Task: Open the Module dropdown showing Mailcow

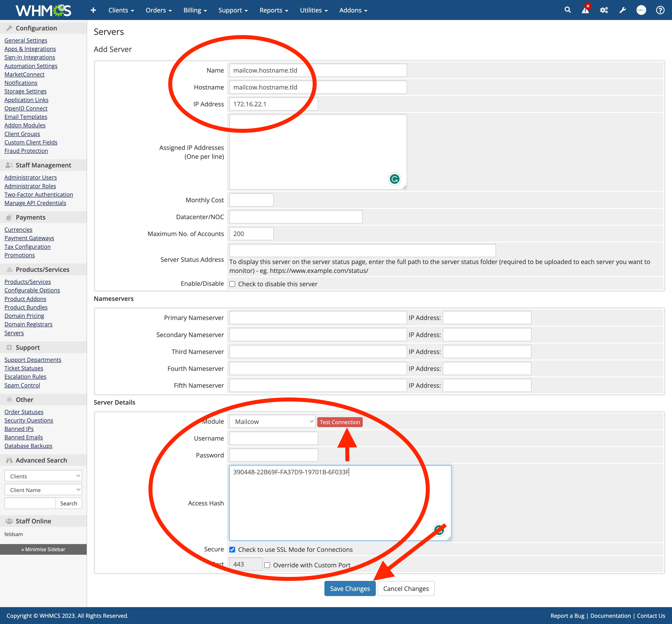Action: [x=272, y=421]
